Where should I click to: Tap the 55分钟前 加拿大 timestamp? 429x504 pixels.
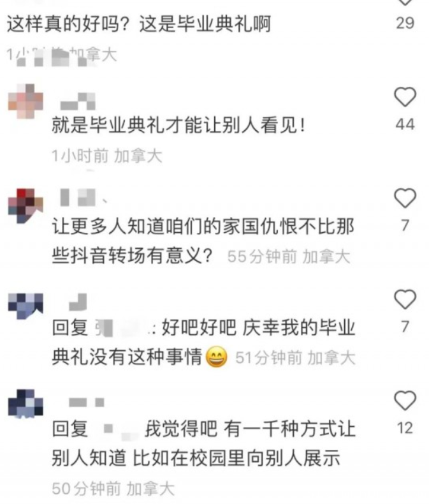click(x=288, y=256)
